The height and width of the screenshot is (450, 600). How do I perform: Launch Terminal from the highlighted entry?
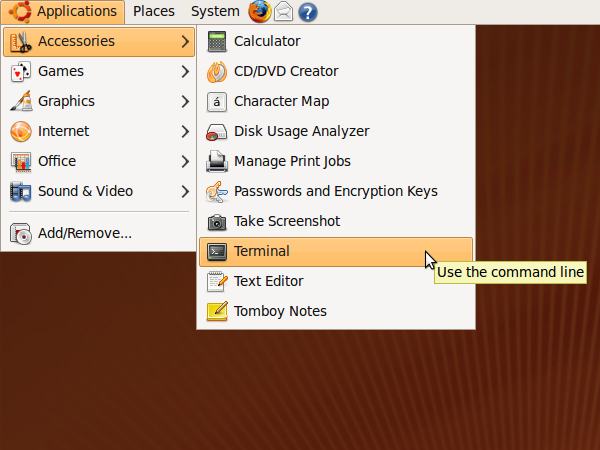tap(336, 251)
